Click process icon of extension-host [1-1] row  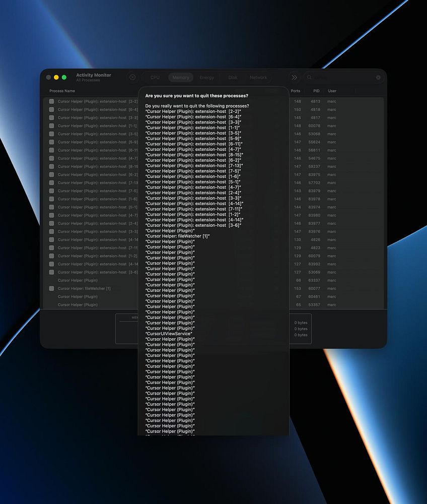tap(51, 125)
